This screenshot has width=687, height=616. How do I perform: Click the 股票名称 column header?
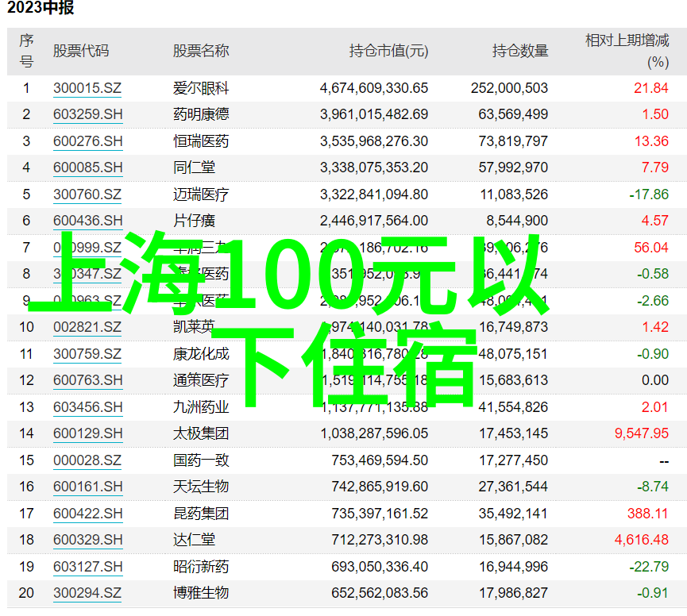(x=201, y=51)
